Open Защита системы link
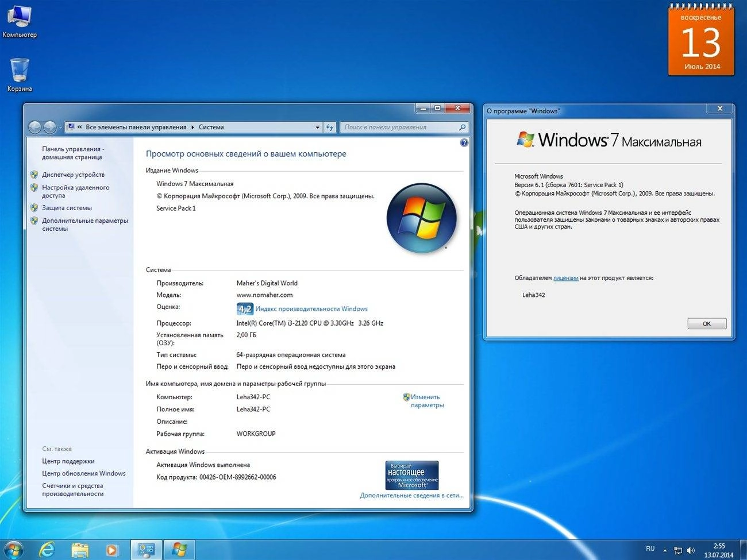This screenshot has height=560, width=747. [67, 208]
